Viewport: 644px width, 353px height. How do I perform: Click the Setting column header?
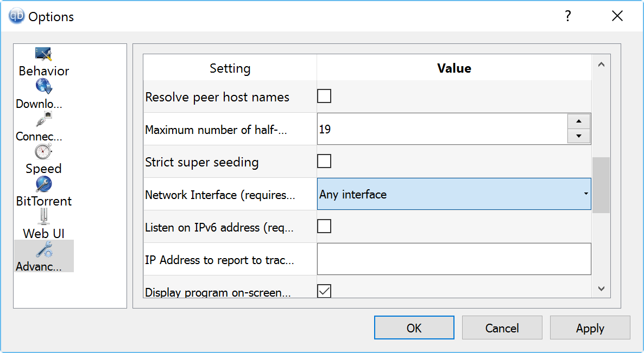230,68
